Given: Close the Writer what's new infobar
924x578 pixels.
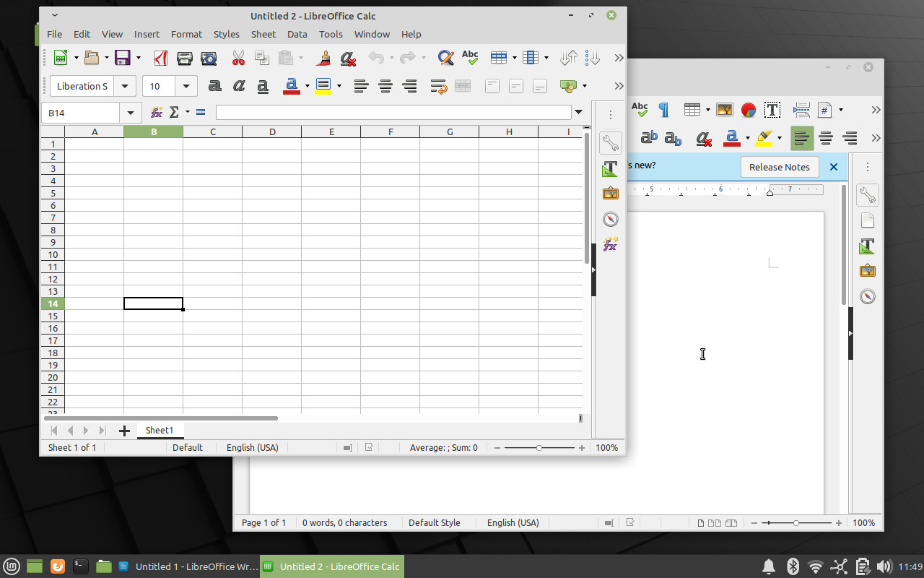Looking at the screenshot, I should pyautogui.click(x=834, y=167).
